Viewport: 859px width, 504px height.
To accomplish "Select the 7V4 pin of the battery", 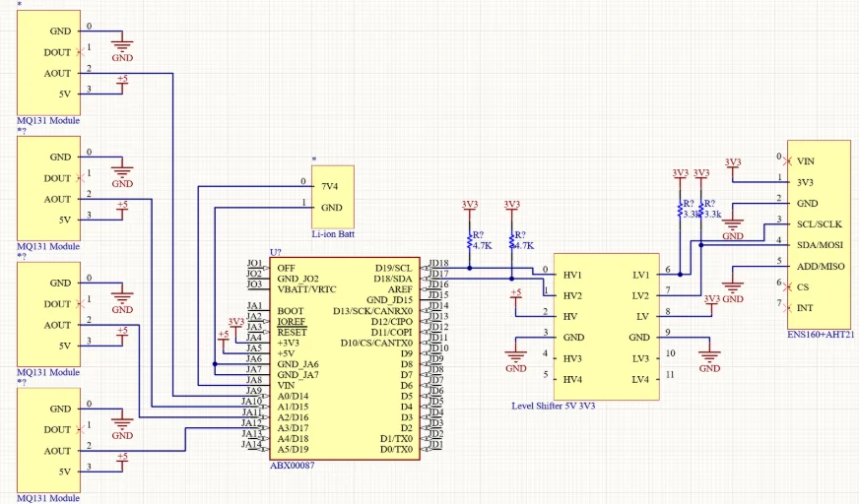I will click(329, 187).
